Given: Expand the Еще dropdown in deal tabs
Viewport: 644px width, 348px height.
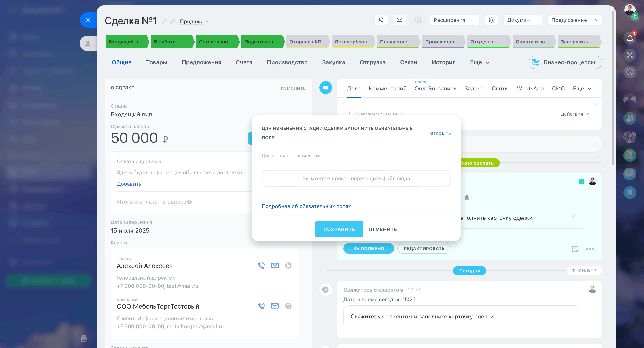Looking at the screenshot, I should 479,62.
